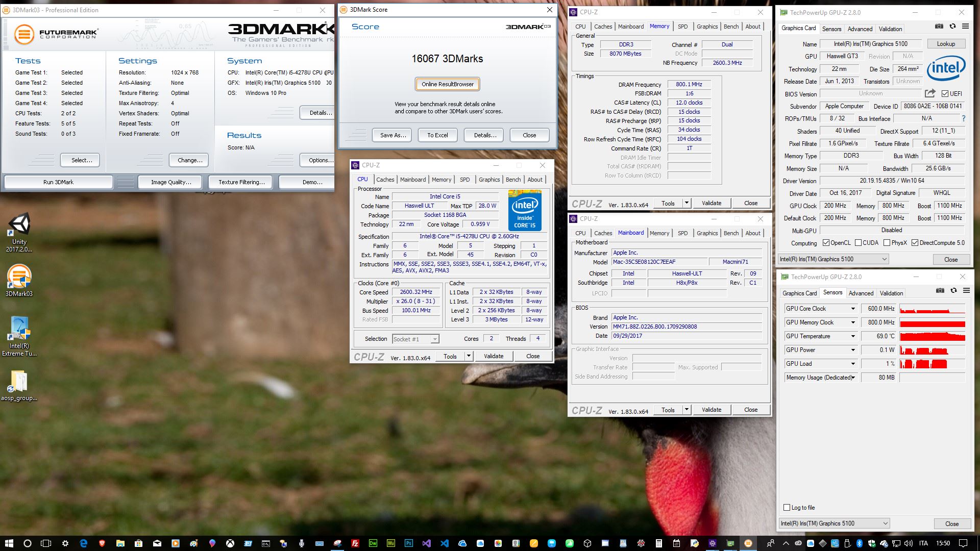Click the GPU-Z screenshot camera icon in Graphics Card window
Image resolution: width=980 pixels, height=551 pixels.
(939, 27)
